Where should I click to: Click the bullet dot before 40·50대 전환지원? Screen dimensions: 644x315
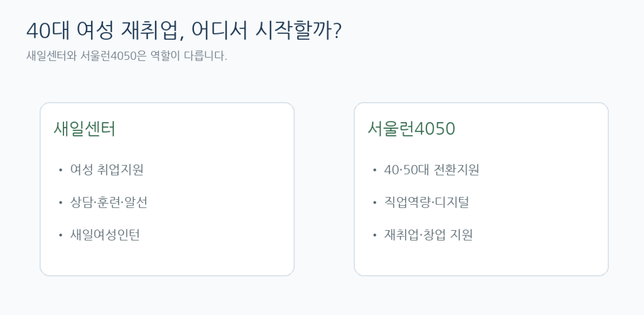(x=375, y=170)
